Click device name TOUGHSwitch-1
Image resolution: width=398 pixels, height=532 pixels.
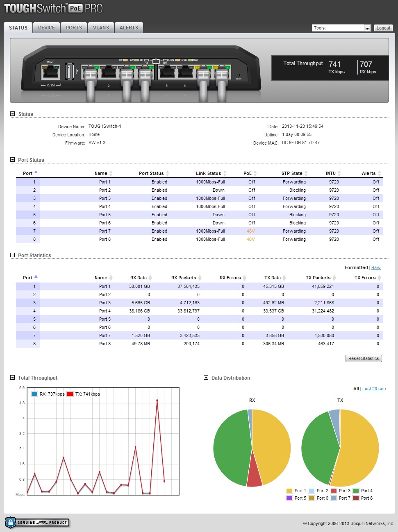point(105,126)
